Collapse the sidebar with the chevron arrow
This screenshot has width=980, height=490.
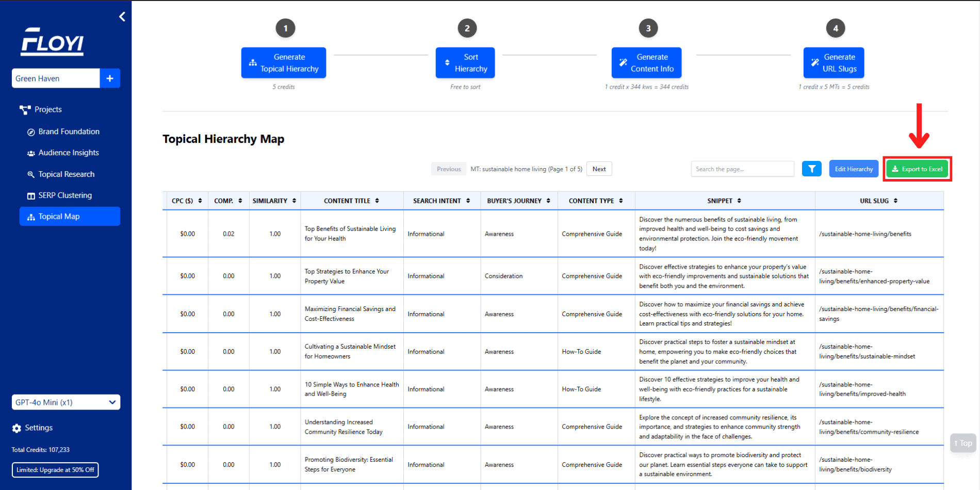pyautogui.click(x=122, y=17)
